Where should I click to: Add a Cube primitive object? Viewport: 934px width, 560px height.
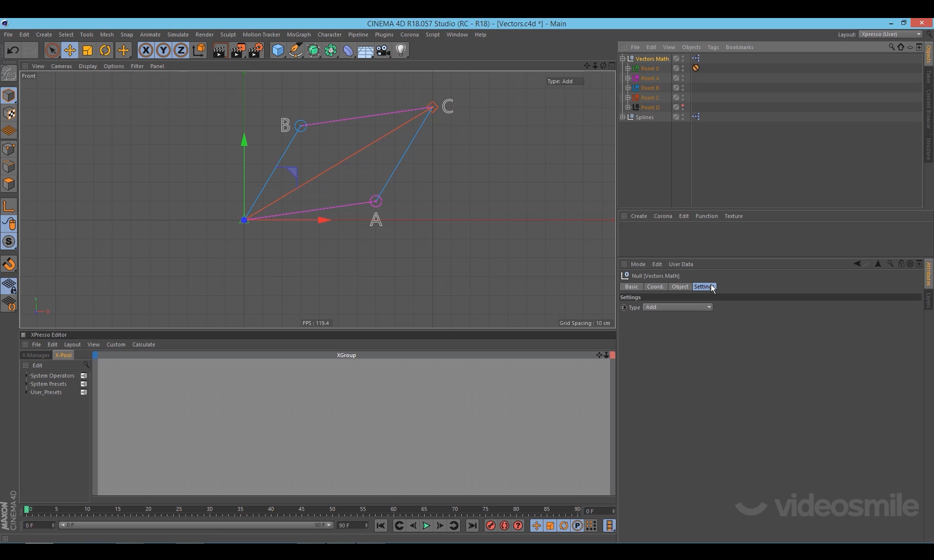[278, 51]
